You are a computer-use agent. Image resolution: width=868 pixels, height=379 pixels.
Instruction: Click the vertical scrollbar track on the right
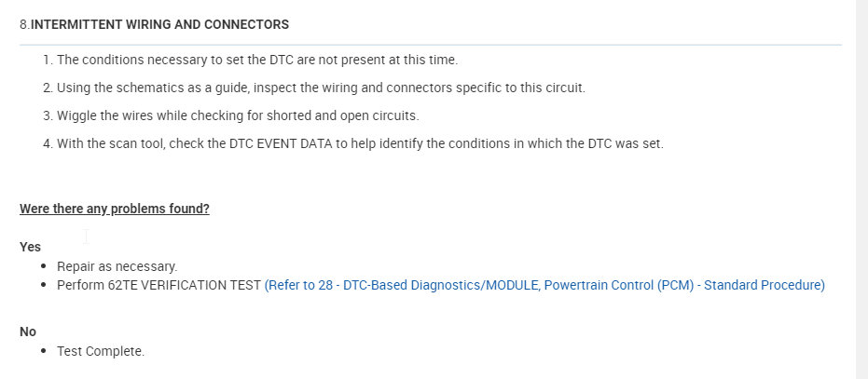pyautogui.click(x=862, y=186)
